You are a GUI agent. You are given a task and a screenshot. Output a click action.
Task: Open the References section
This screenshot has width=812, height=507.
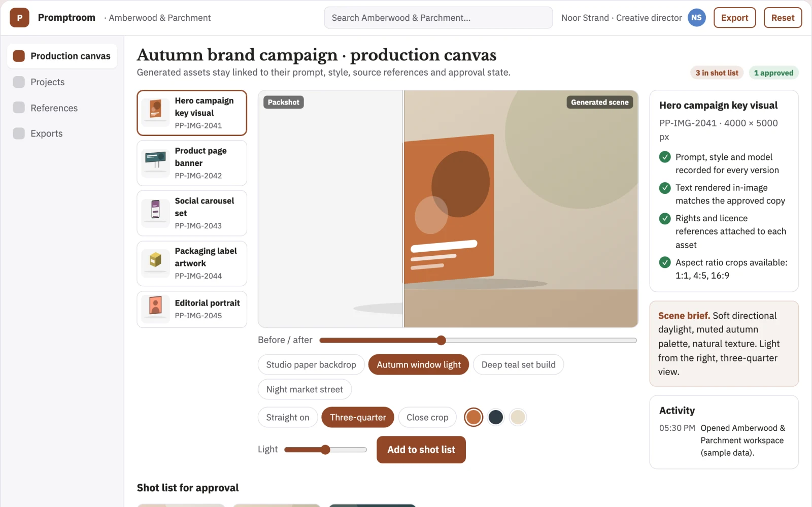click(62, 108)
